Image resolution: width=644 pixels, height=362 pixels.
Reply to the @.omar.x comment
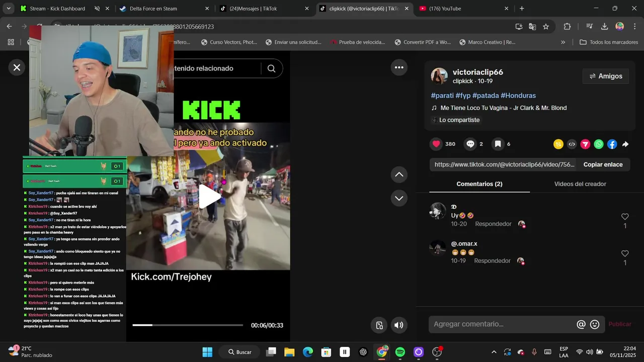pos(492,260)
